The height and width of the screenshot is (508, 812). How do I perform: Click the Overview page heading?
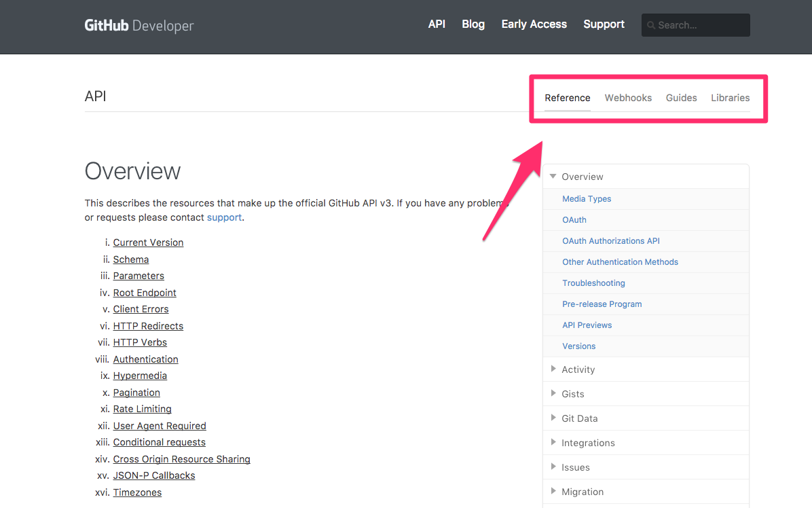[x=132, y=171]
